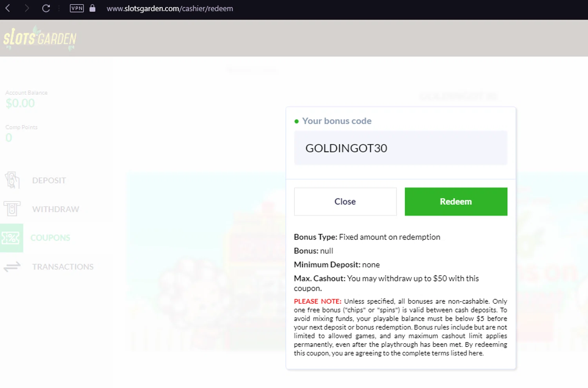The image size is (588, 388).
Task: Focus the bonus code field containing GOLDINGOT30
Action: coord(401,148)
